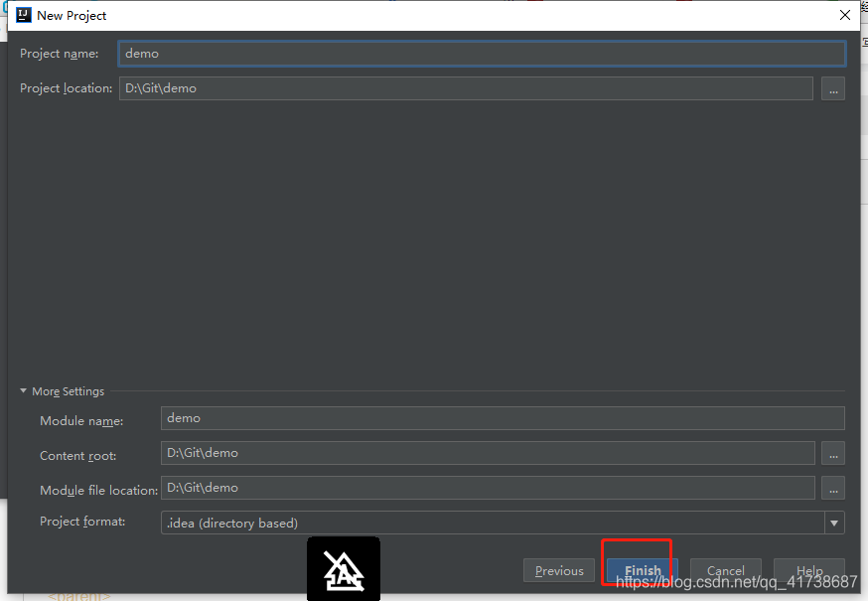This screenshot has width=868, height=601.
Task: Click the ellipsis button beside Content root
Action: click(832, 453)
